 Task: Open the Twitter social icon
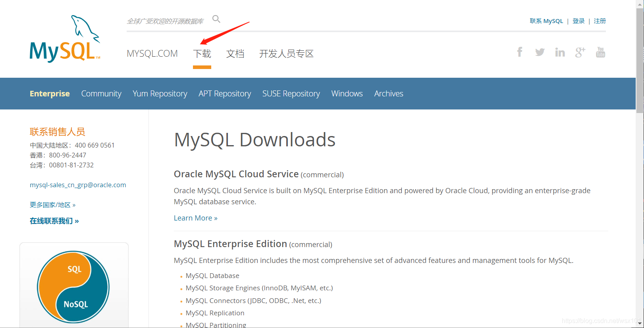coord(540,52)
